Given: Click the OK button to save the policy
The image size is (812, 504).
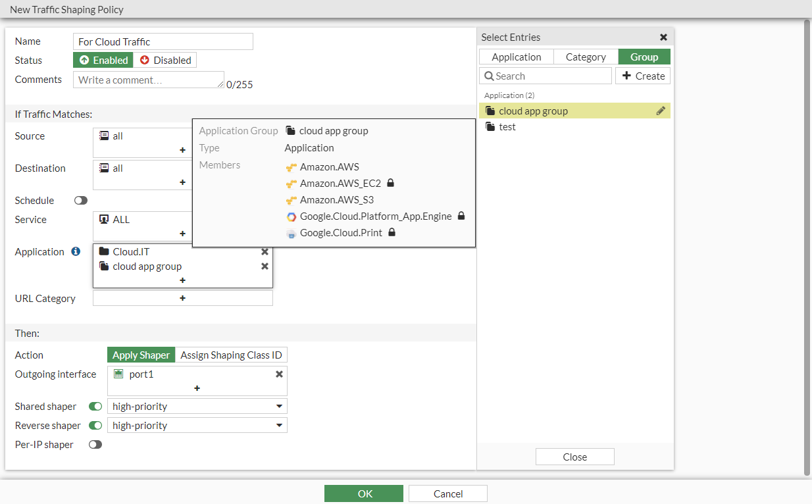Looking at the screenshot, I should coord(363,493).
